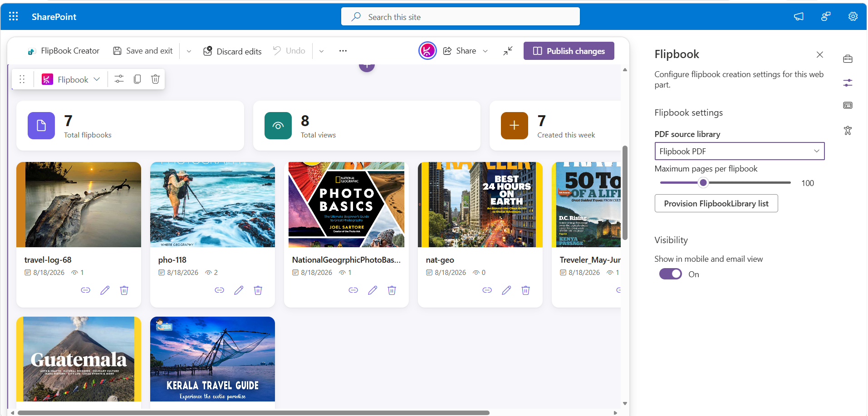
Task: Open the travel-log-68 cover thumbnail
Action: tap(78, 205)
